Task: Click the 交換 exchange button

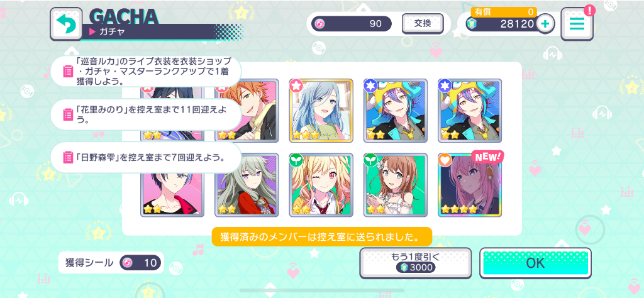Action: tap(423, 23)
